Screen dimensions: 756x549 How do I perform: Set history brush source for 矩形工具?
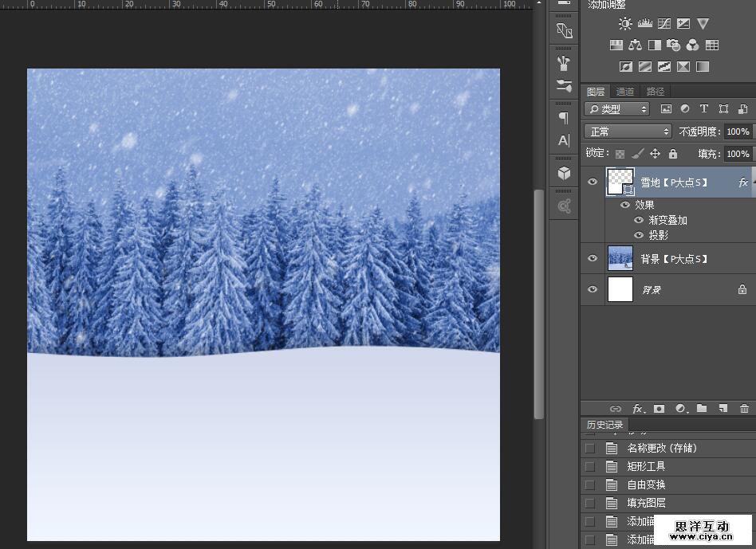(x=590, y=467)
